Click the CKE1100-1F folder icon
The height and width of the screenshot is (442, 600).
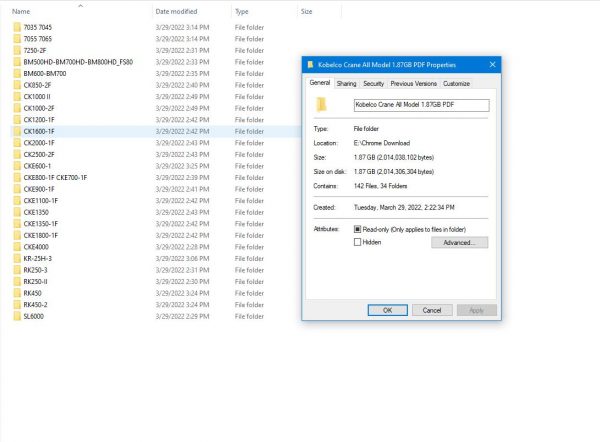[17, 201]
